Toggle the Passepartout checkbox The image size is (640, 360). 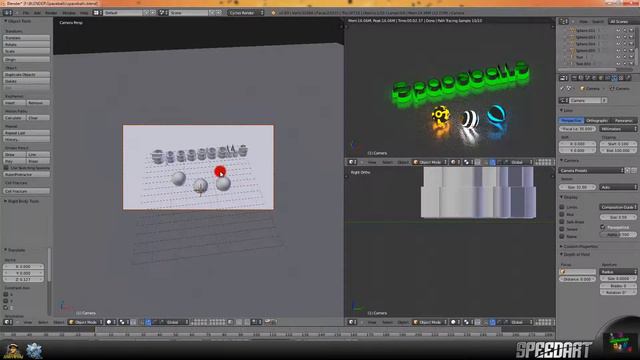coord(603,227)
